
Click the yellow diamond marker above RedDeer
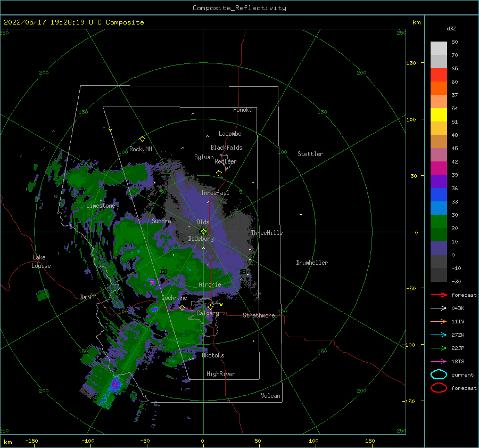click(x=219, y=173)
